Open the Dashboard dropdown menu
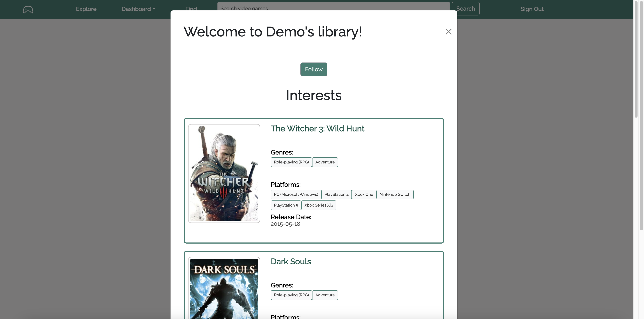The image size is (644, 319). 138,9
